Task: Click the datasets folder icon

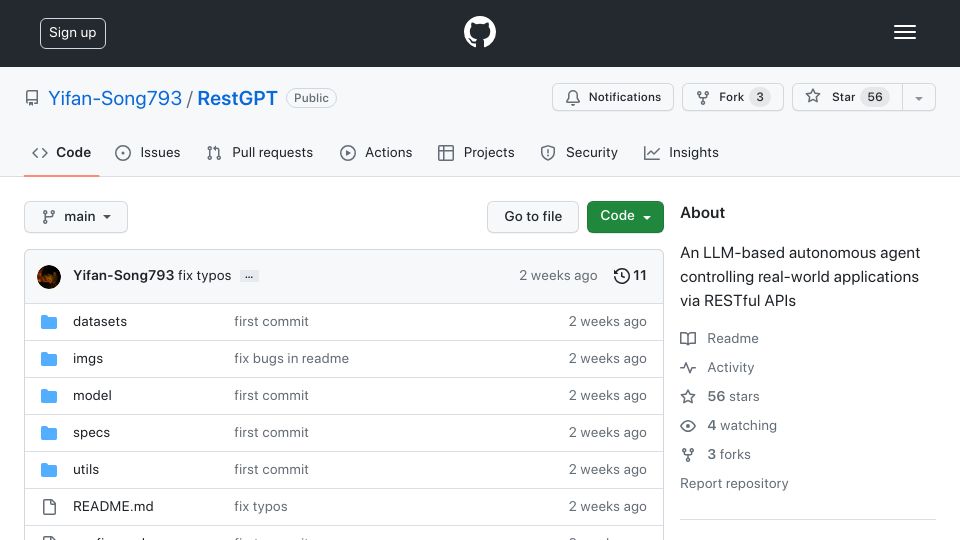Action: [49, 322]
